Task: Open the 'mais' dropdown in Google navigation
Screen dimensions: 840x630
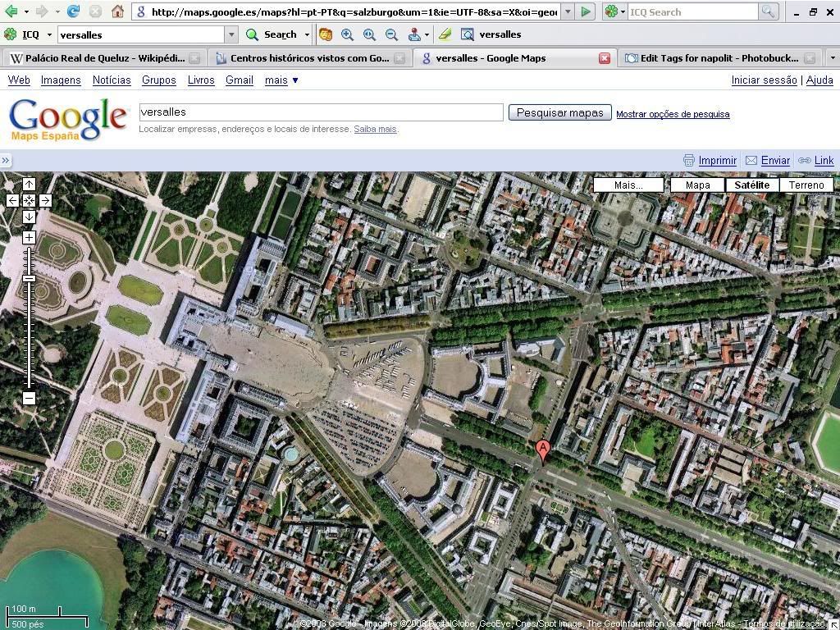Action: (281, 80)
